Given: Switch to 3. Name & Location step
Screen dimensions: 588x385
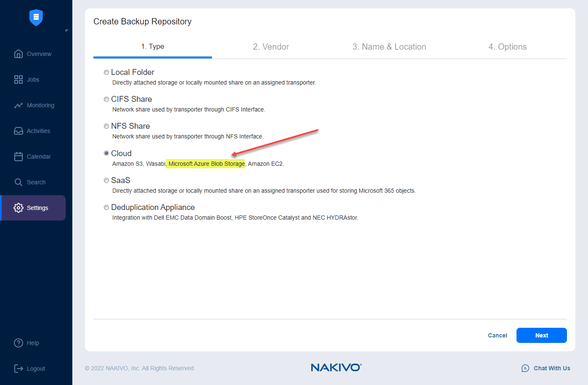Looking at the screenshot, I should 389,47.
